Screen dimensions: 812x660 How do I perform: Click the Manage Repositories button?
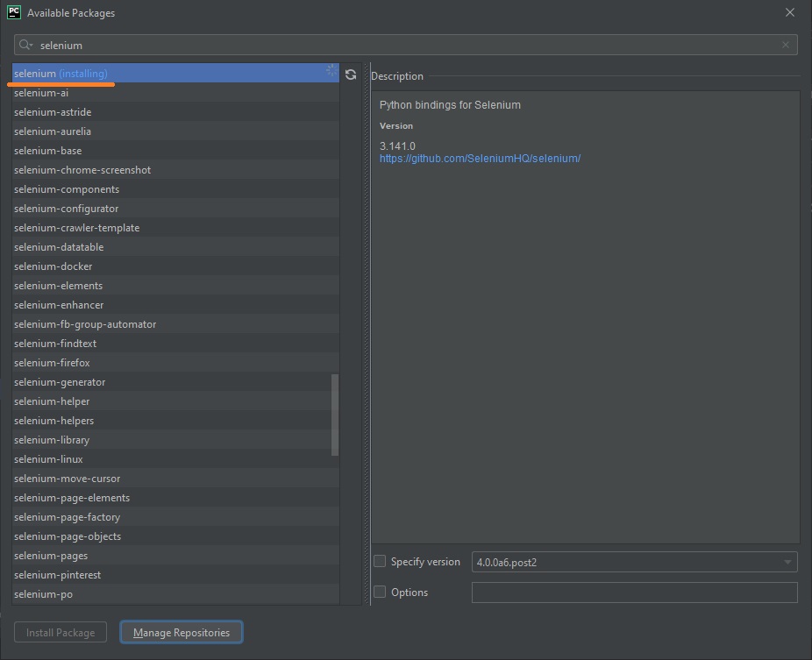tap(182, 632)
